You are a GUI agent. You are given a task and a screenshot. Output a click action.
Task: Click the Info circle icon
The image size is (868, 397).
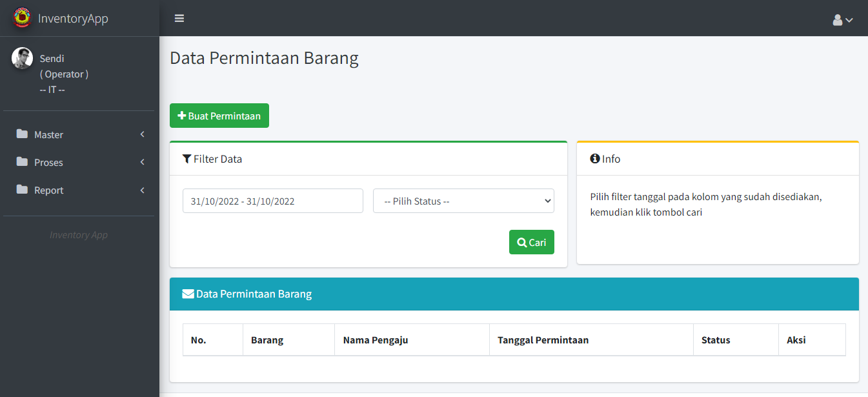[595, 159]
